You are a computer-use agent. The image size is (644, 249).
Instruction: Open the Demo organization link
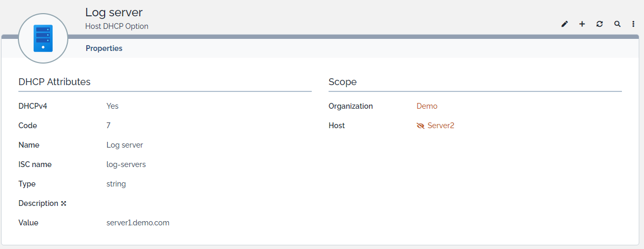427,106
